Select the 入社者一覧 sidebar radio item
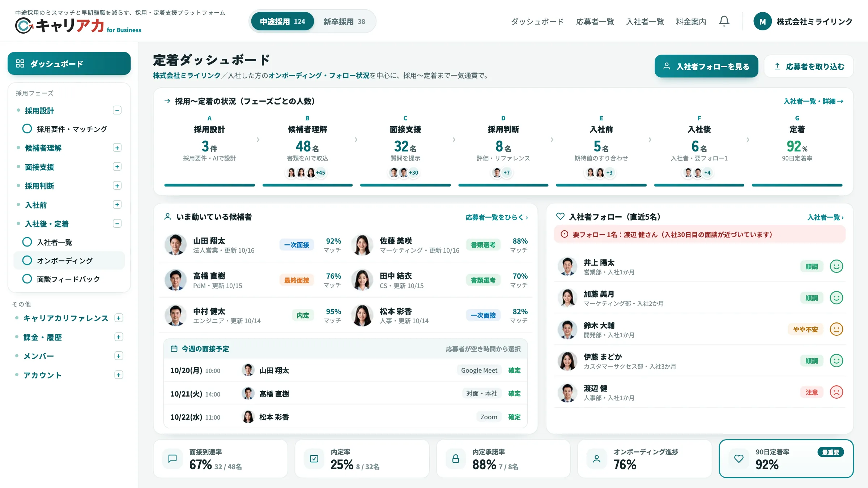Screen dimensions: 868x488 [69, 242]
